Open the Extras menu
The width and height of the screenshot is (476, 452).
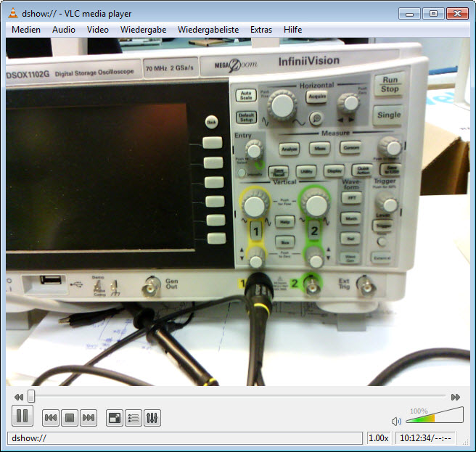260,30
